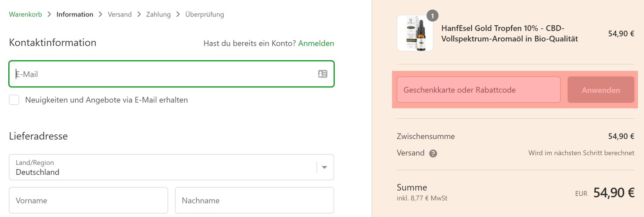Screen dimensions: 644x217
Task: Click into the Nachname field
Action: [255, 200]
